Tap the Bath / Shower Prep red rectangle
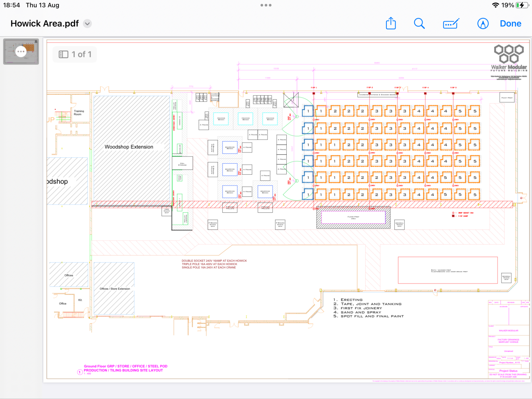Viewport: 532px width, 399px height. pyautogui.click(x=448, y=270)
